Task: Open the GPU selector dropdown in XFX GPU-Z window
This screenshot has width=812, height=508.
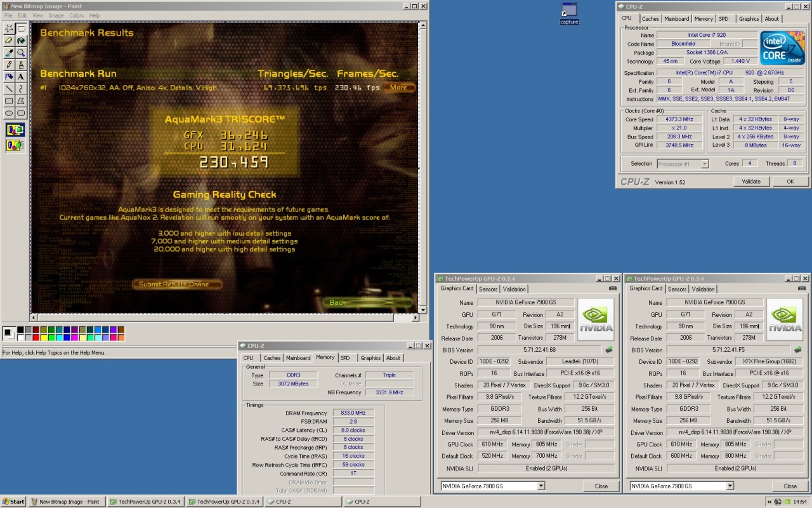Action: coord(730,486)
